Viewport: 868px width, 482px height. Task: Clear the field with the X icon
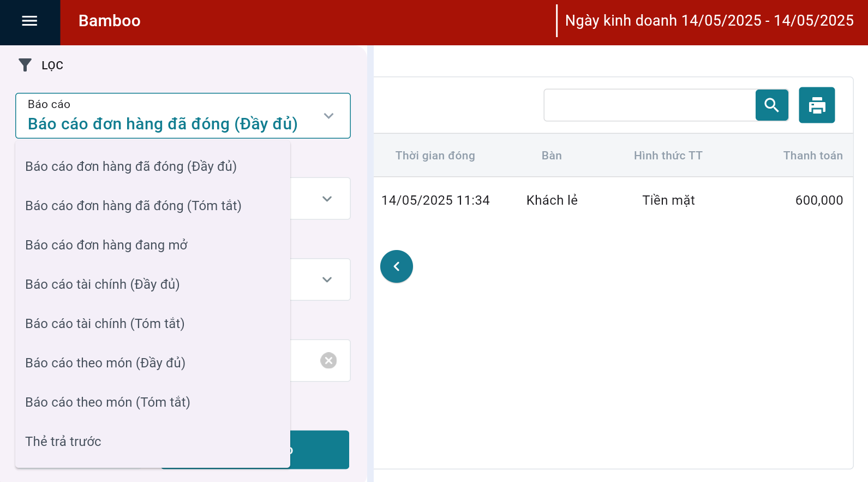tap(328, 361)
